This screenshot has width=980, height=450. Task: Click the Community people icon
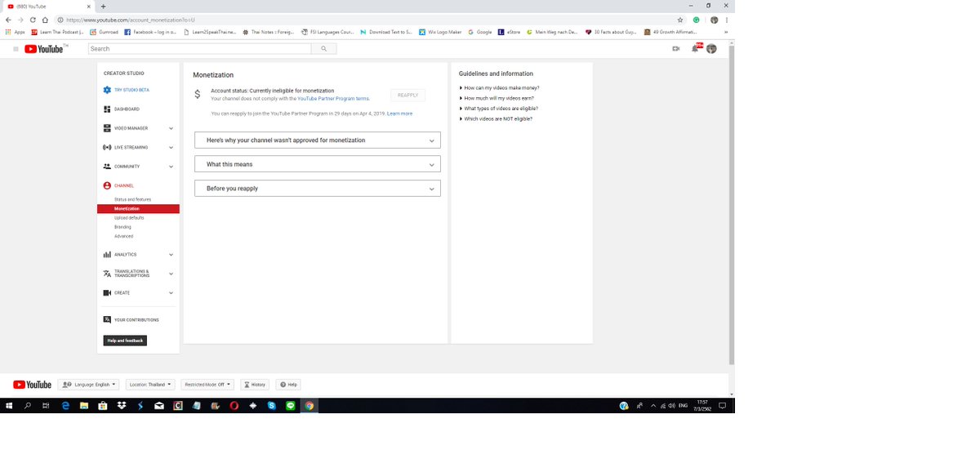pyautogui.click(x=107, y=167)
